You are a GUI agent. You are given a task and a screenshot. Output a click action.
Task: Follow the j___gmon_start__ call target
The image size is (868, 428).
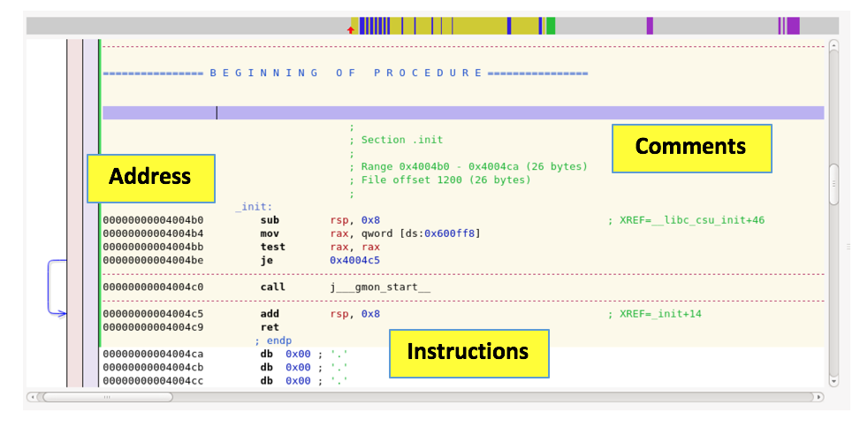tap(380, 287)
